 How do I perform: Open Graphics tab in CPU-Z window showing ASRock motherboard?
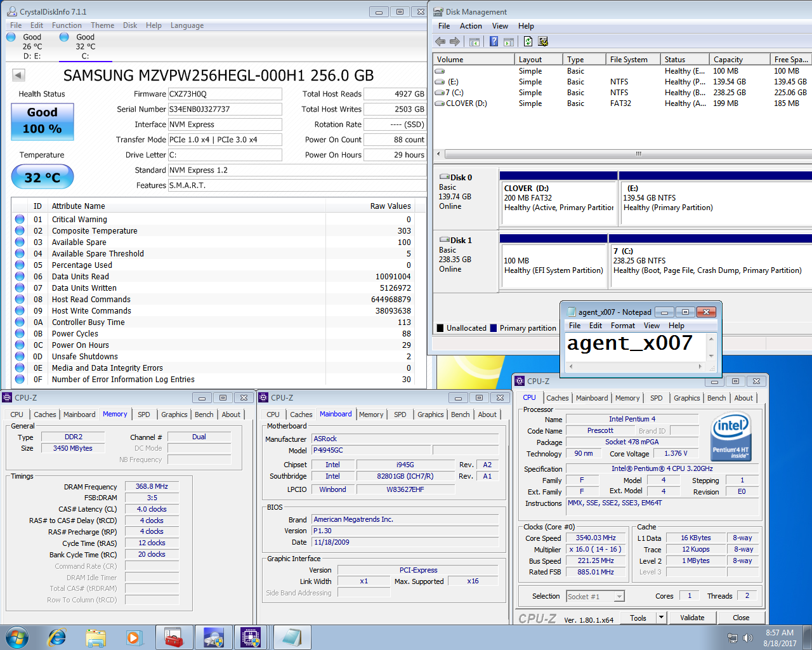[x=431, y=415]
